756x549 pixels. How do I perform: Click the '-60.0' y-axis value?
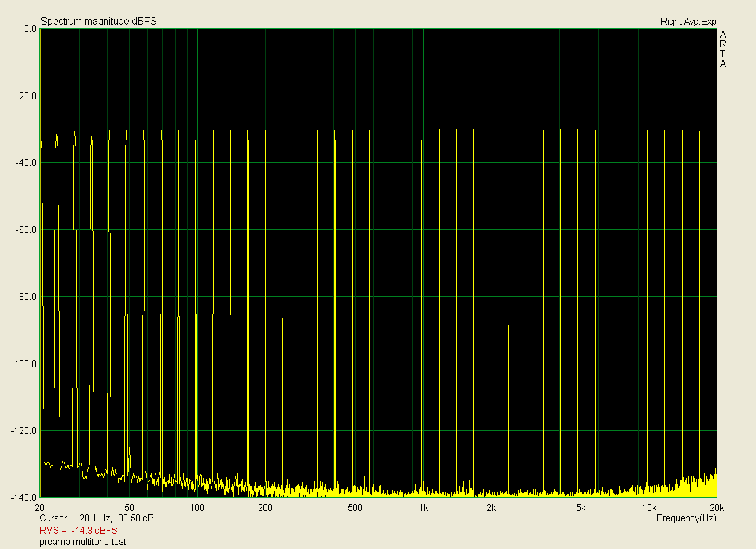pyautogui.click(x=26, y=230)
